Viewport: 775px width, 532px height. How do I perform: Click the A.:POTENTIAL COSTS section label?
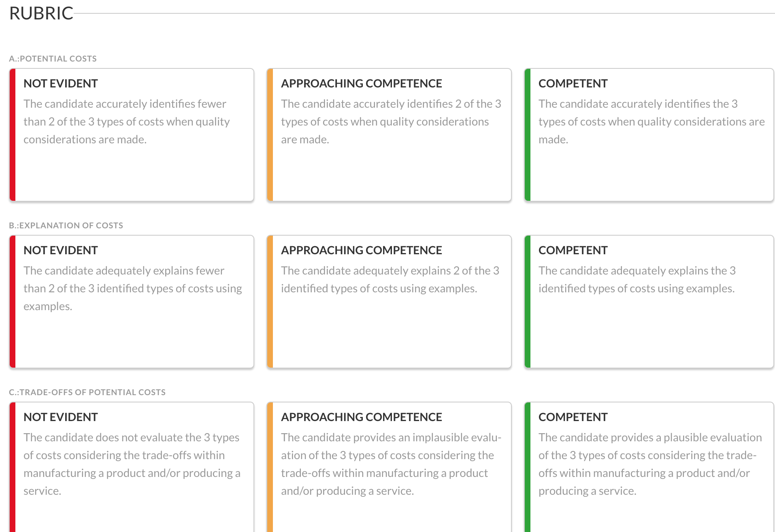point(53,59)
